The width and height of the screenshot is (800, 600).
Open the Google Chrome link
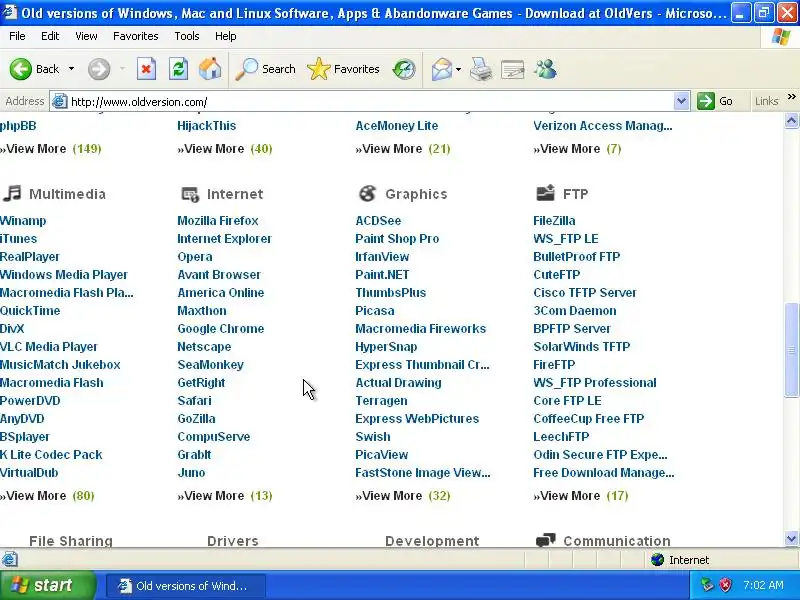[220, 329]
